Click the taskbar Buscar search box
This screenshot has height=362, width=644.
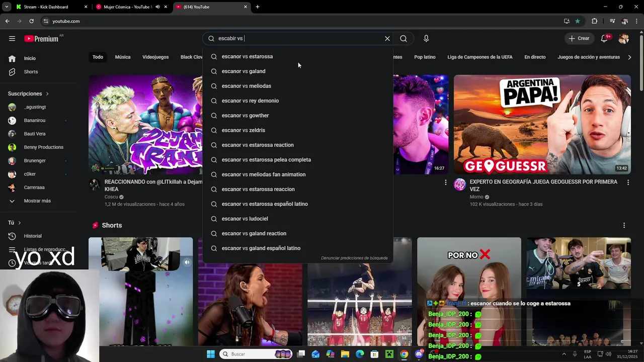[257, 354]
